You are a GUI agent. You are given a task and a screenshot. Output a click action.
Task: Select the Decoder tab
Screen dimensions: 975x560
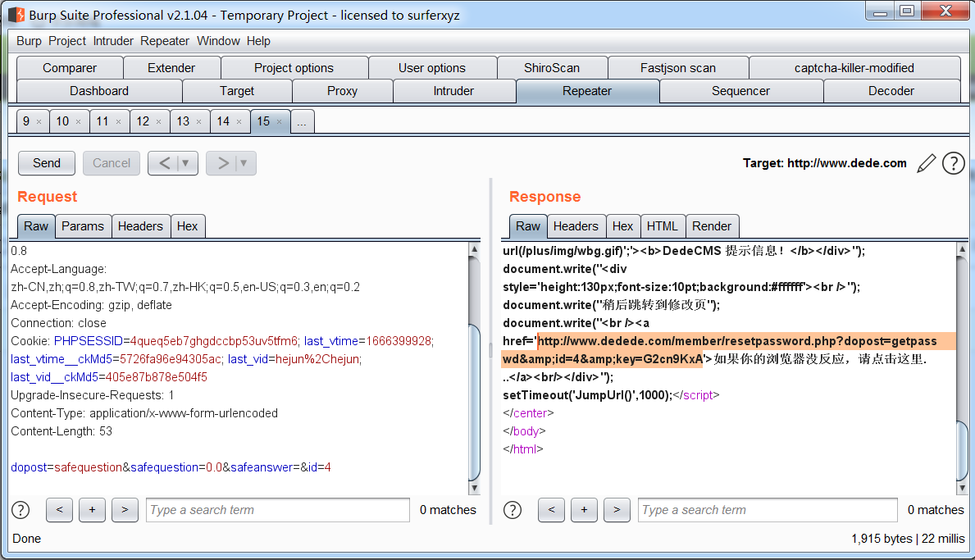[x=891, y=91]
